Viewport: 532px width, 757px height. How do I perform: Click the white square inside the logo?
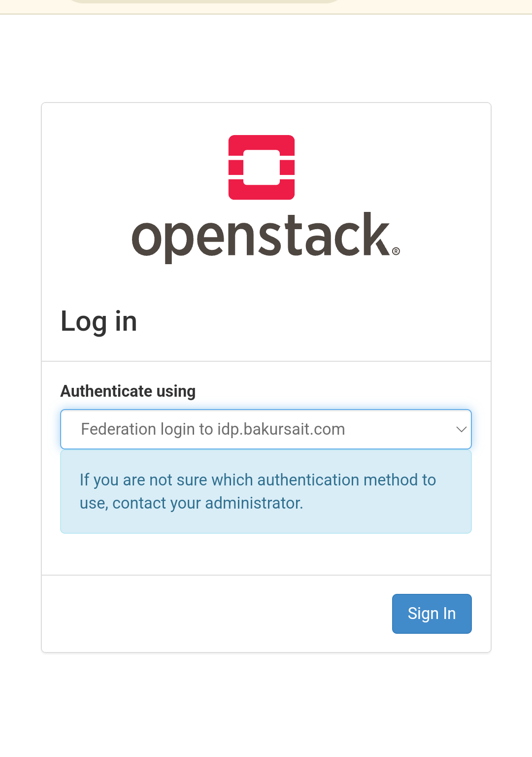(x=262, y=167)
